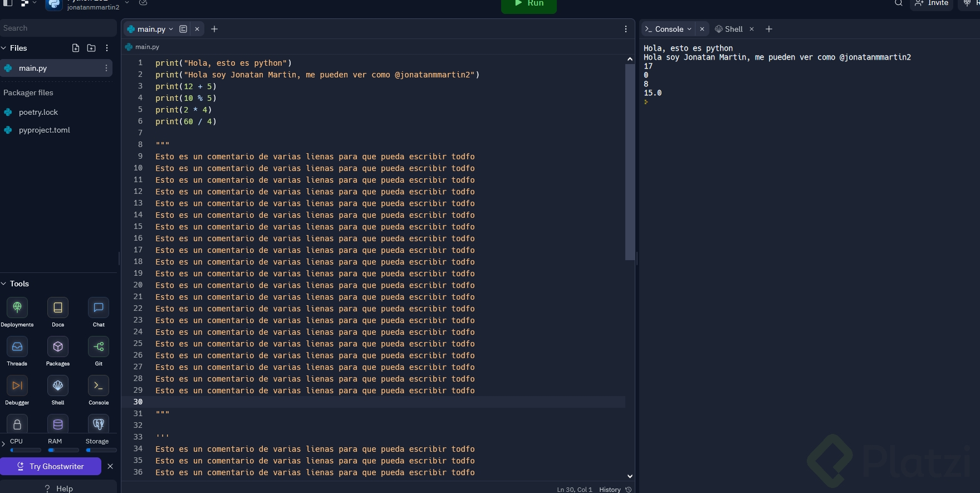Click the Search files input field
Image resolution: width=980 pixels, height=493 pixels.
(58, 28)
